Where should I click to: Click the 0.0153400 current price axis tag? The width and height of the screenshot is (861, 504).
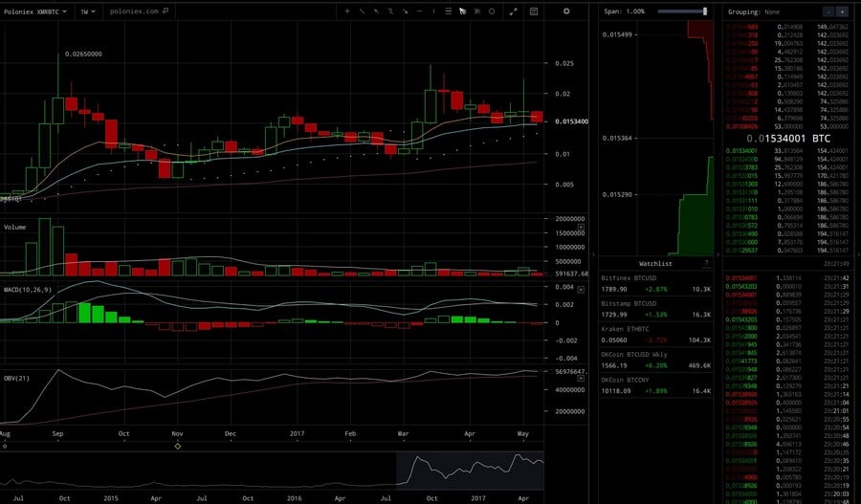pyautogui.click(x=571, y=121)
